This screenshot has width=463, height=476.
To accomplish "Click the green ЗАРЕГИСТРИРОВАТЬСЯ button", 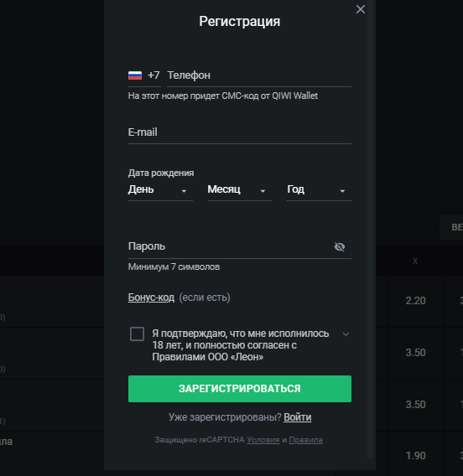I will (240, 389).
